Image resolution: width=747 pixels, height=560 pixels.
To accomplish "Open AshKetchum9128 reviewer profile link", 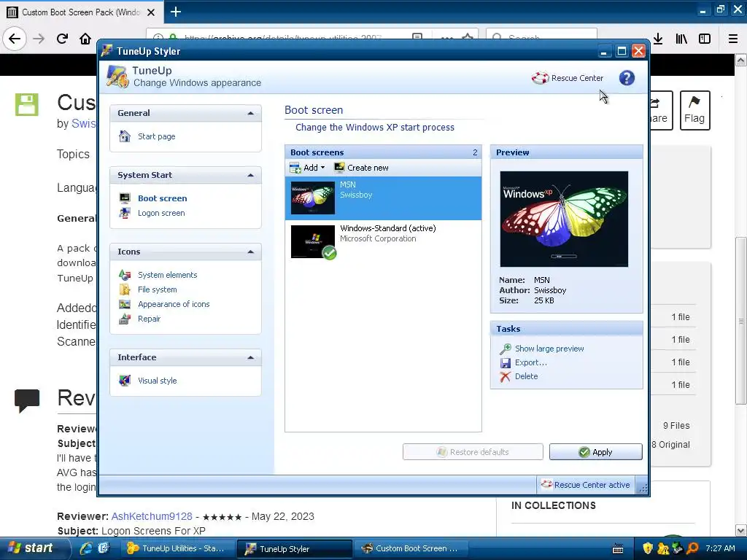I will tap(152, 516).
